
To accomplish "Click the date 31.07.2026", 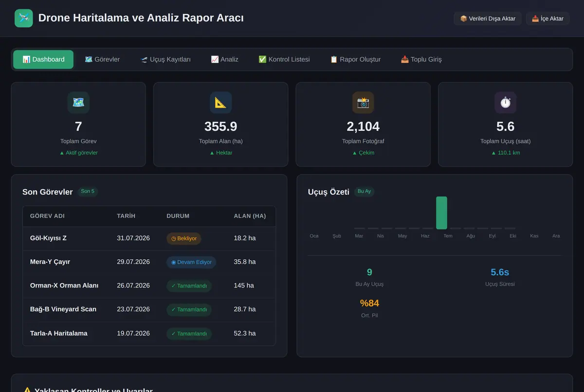I will (x=133, y=238).
